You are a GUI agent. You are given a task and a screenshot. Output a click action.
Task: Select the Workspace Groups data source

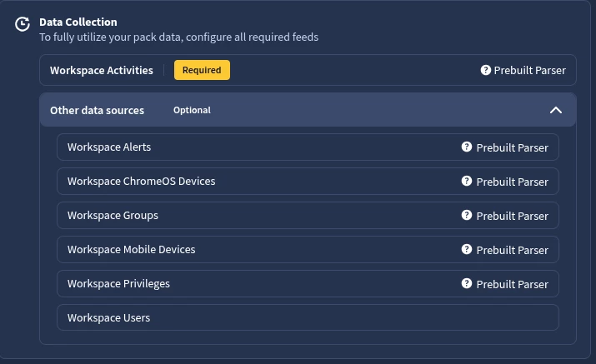[x=113, y=216]
